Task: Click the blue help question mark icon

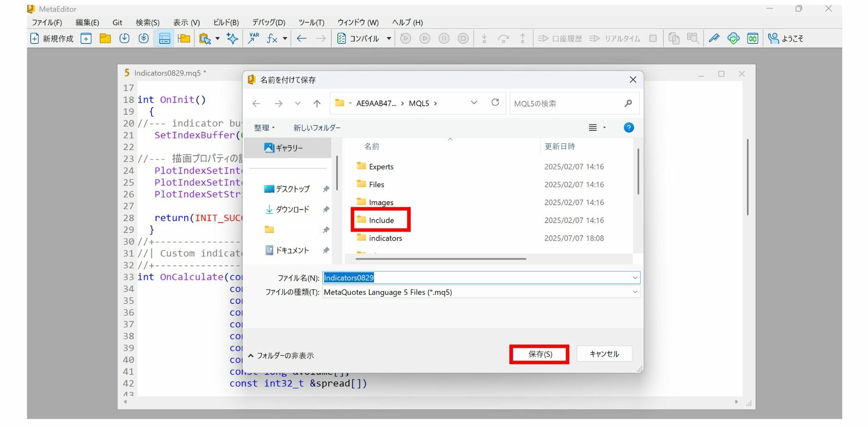Action: (x=628, y=128)
